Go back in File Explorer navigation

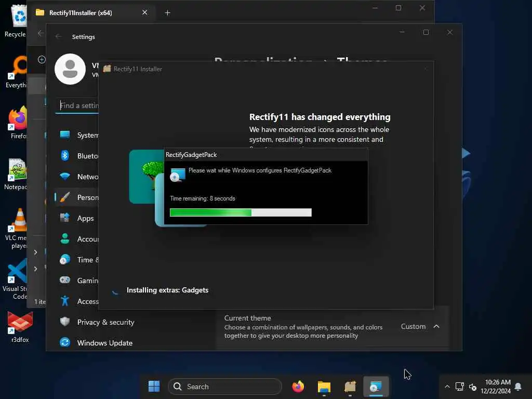pos(41,33)
